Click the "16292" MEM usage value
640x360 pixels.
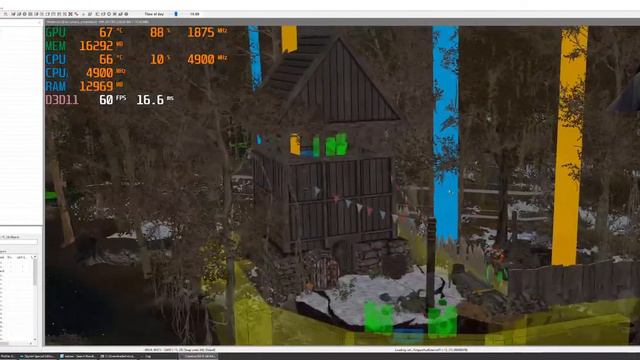pyautogui.click(x=96, y=46)
